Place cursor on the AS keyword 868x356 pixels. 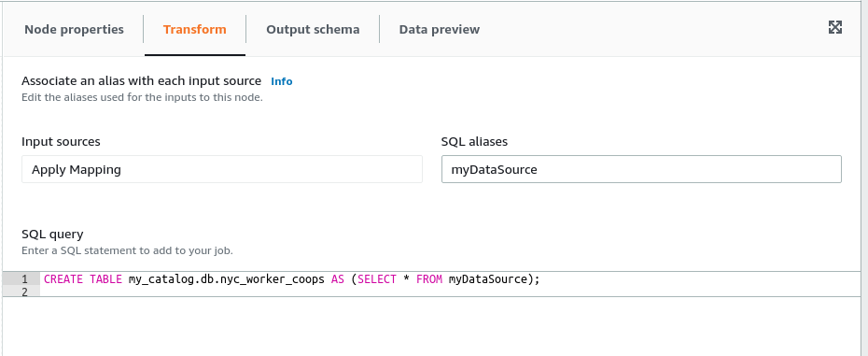point(338,279)
